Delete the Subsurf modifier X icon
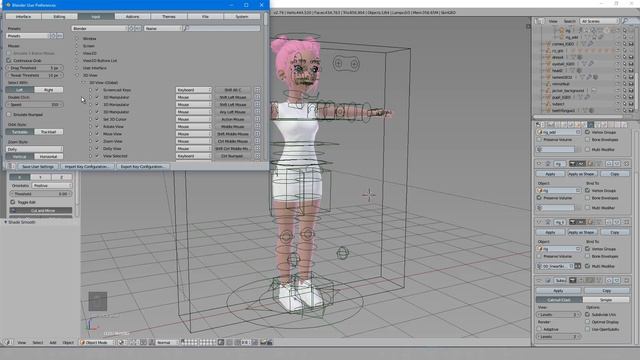 tap(627, 280)
